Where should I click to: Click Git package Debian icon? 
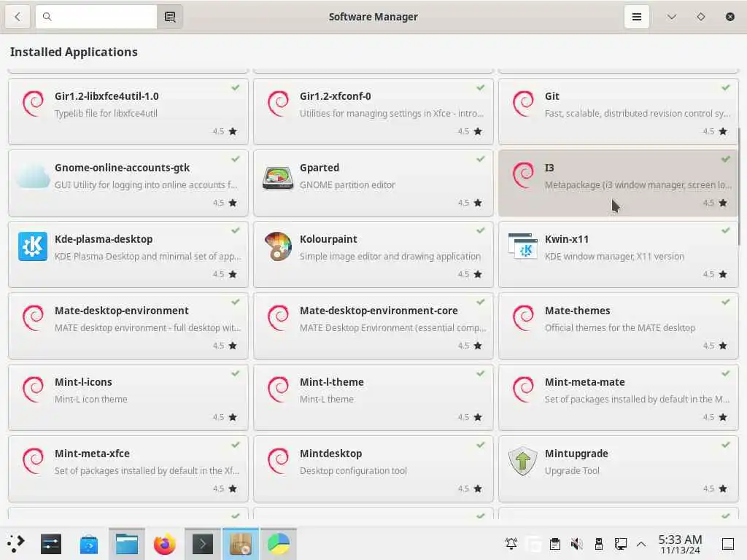point(523,104)
